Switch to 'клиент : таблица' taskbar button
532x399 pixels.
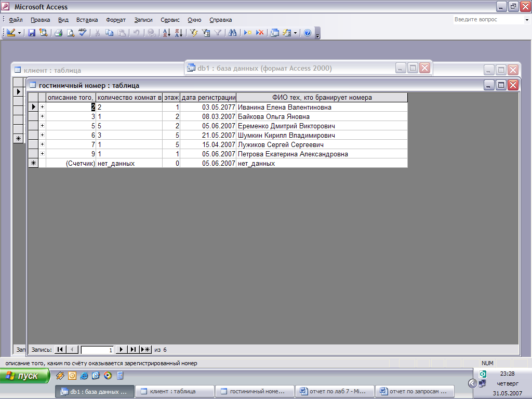click(x=175, y=391)
